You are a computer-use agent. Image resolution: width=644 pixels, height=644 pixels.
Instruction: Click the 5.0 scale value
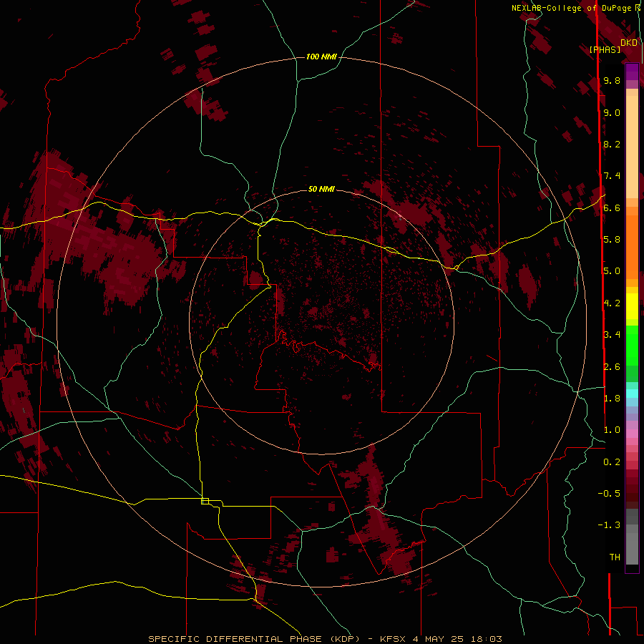pos(612,270)
